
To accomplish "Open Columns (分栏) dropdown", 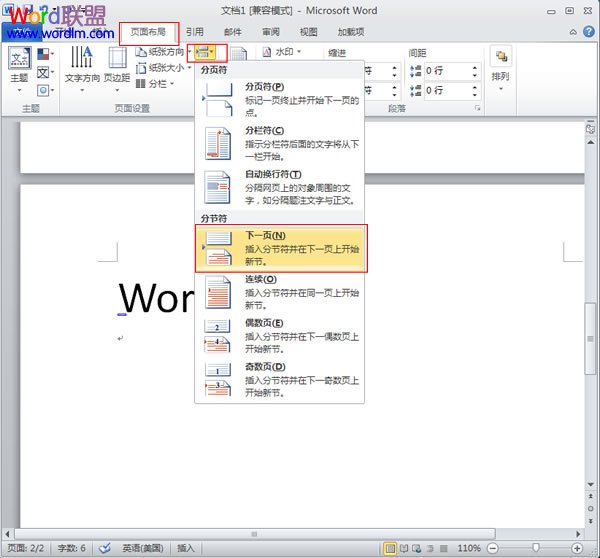I will (155, 83).
